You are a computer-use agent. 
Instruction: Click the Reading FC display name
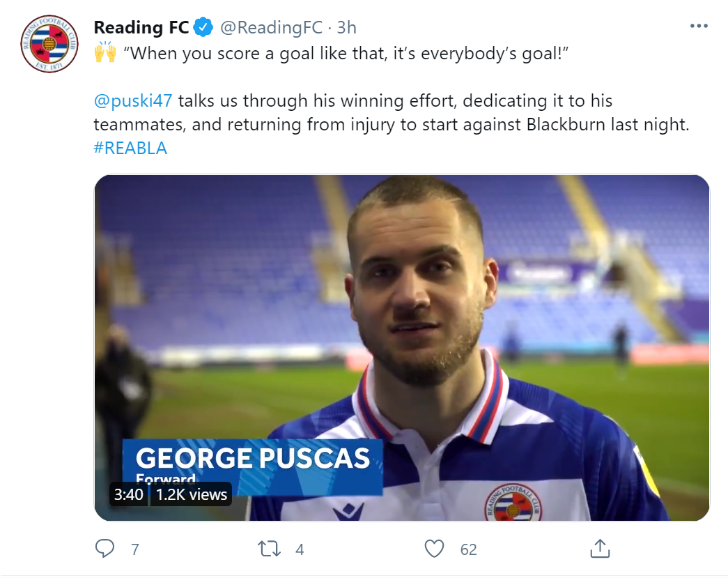[x=141, y=27]
